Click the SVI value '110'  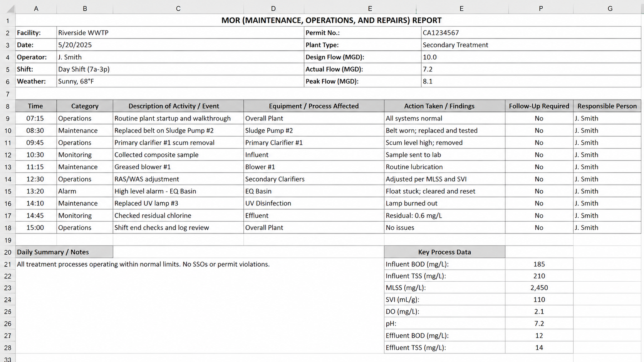pyautogui.click(x=539, y=300)
